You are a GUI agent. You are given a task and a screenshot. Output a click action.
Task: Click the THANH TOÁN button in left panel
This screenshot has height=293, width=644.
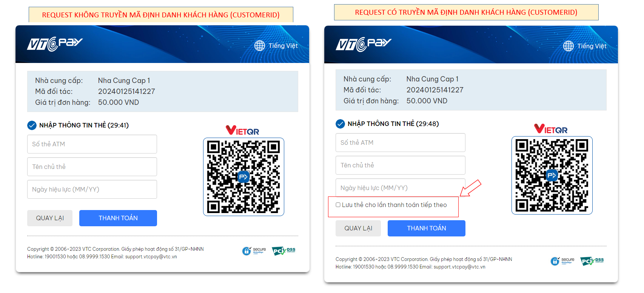[118, 218]
